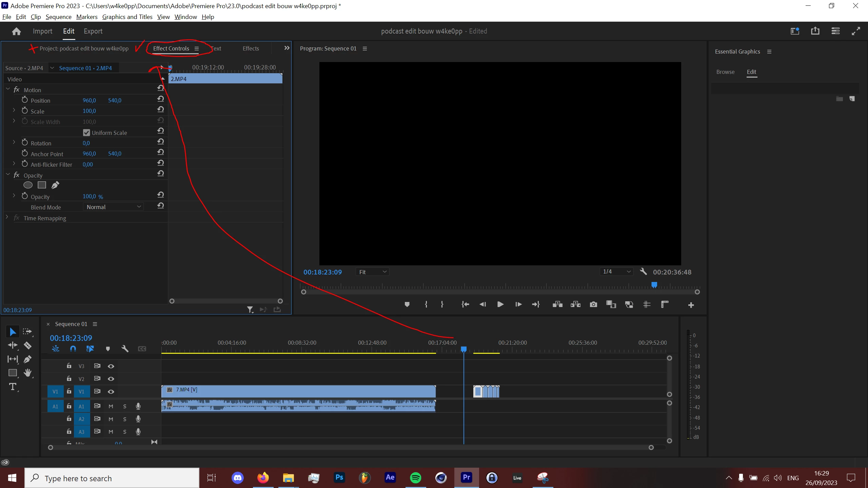Click the Export Frame camera icon
868x488 pixels.
click(x=593, y=304)
